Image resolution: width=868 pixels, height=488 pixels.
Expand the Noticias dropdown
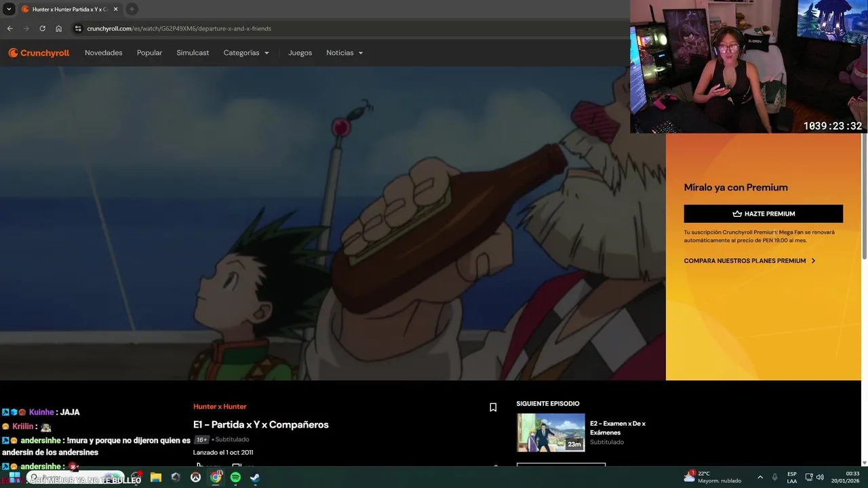[344, 53]
